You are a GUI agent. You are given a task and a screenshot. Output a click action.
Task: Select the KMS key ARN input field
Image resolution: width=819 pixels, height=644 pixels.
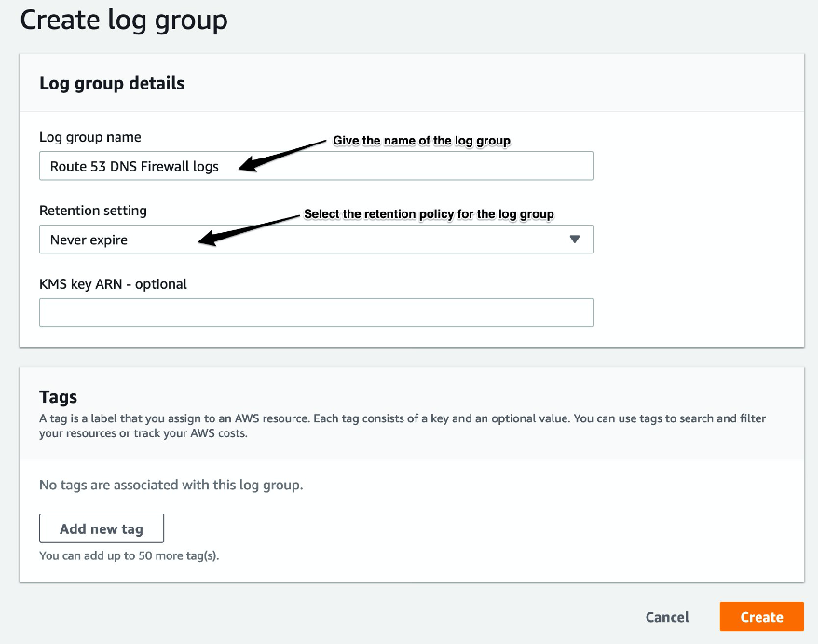316,312
